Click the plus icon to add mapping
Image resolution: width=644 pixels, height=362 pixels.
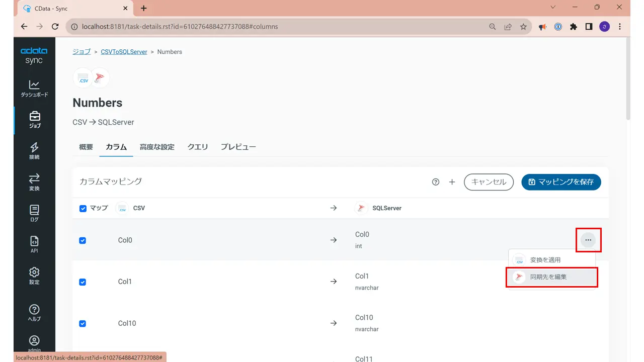(452, 182)
